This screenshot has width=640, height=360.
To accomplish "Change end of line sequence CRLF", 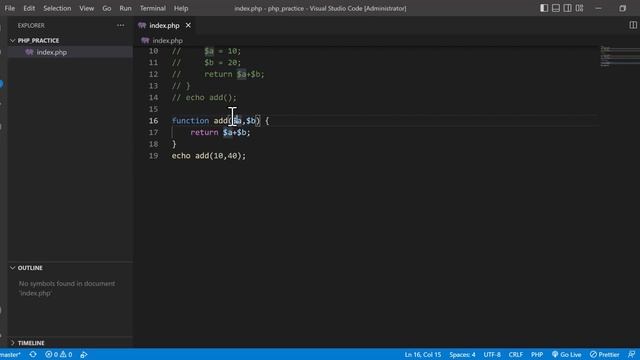I will 516,354.
